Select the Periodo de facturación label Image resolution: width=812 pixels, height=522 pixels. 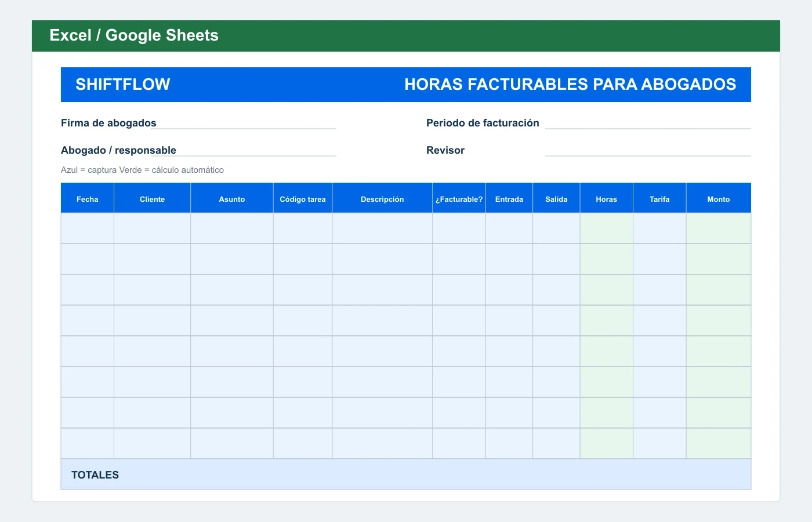(483, 123)
